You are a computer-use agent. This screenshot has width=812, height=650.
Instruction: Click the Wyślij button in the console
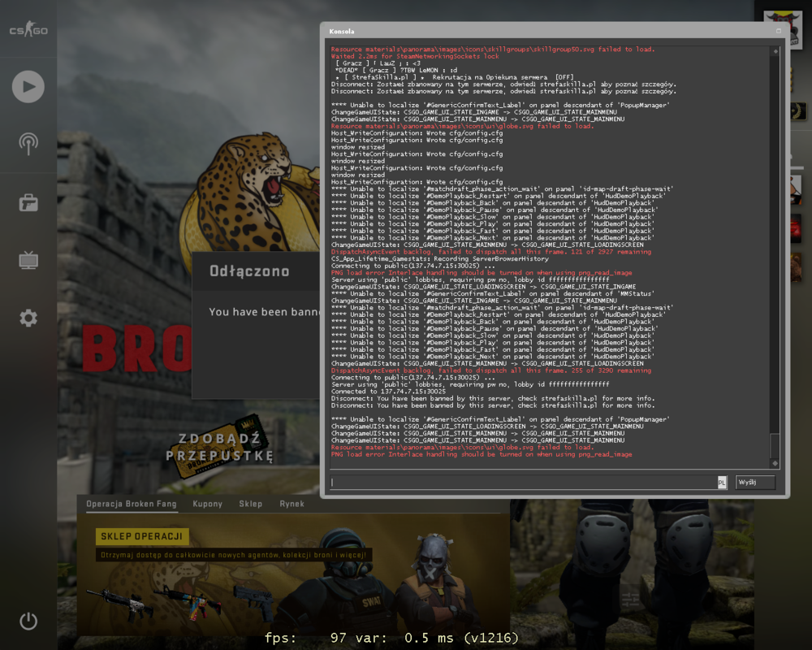pyautogui.click(x=755, y=483)
